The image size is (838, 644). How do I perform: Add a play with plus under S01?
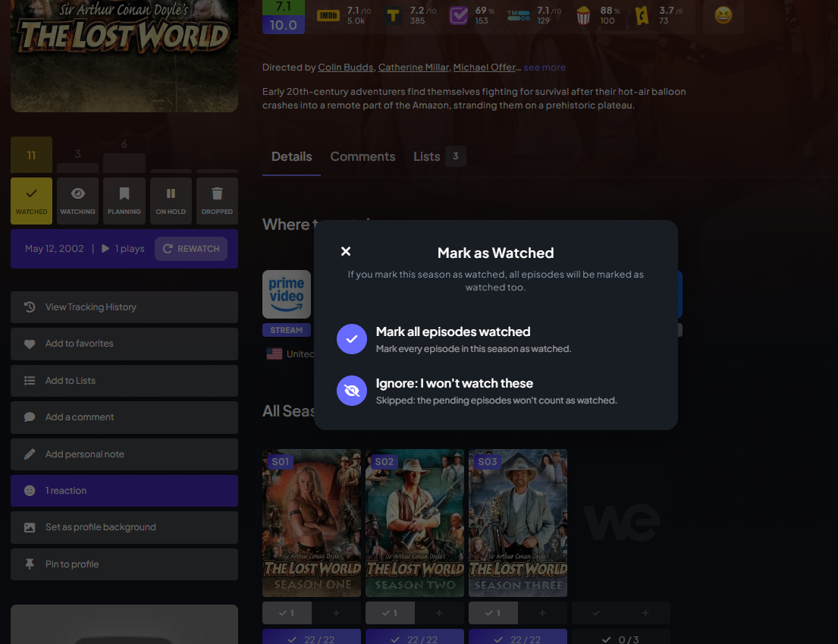coord(336,613)
